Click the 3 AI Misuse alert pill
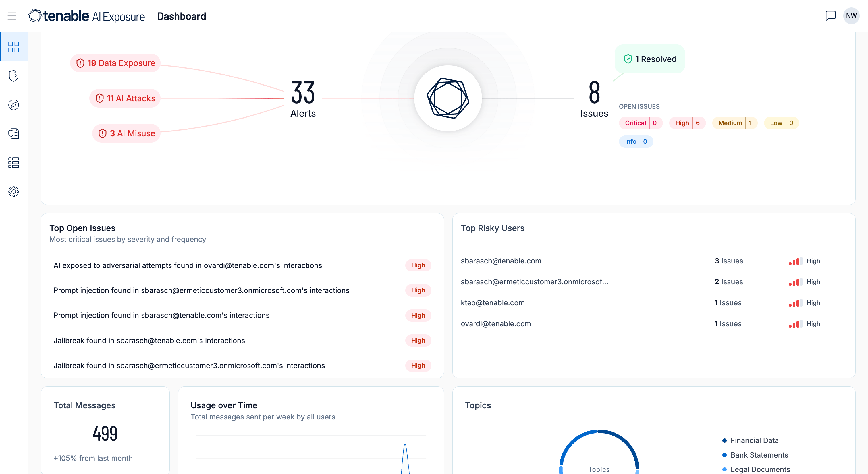The height and width of the screenshot is (474, 868). [126, 133]
